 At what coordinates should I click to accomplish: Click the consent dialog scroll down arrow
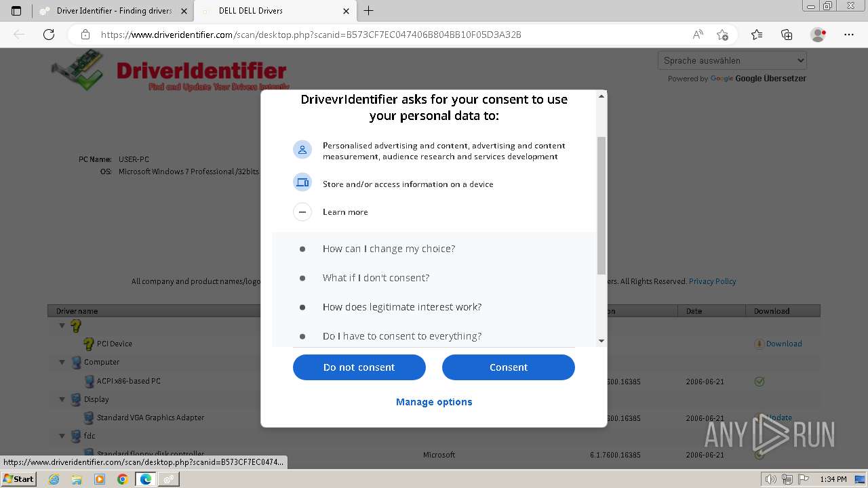(601, 341)
